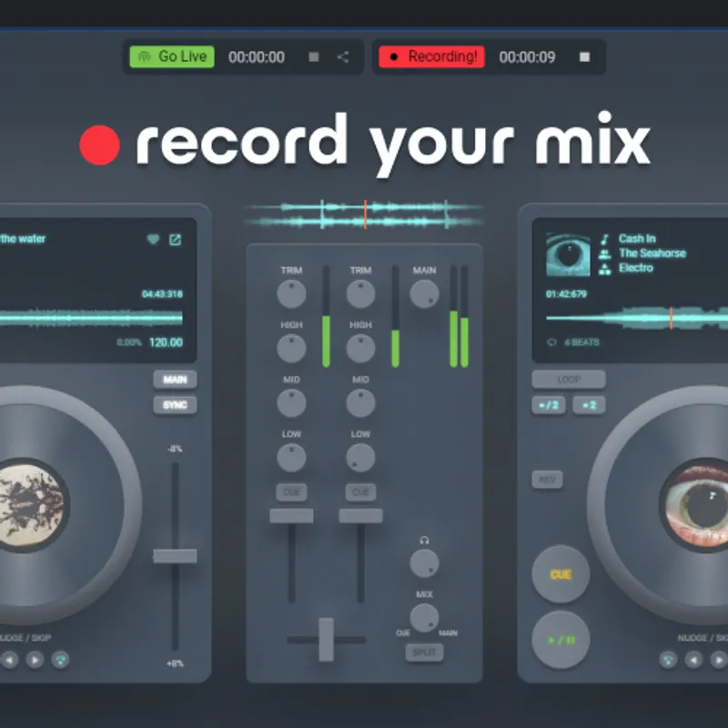728x728 pixels.
Task: Enable SPLIT mode for headphone cue
Action: point(424,652)
